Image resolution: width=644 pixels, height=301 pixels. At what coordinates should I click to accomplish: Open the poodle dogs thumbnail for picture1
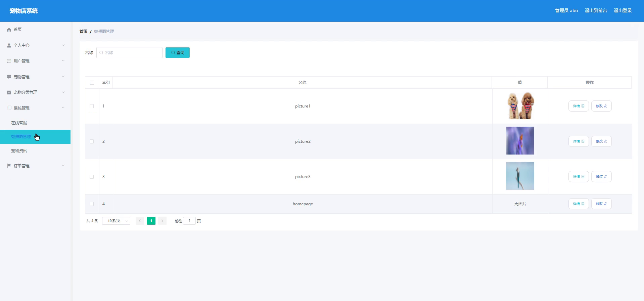coord(520,105)
